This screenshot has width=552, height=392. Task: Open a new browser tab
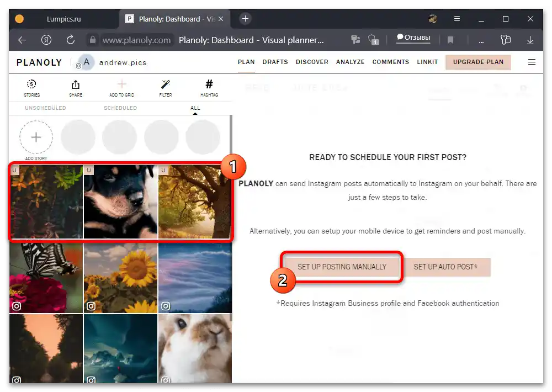(x=246, y=19)
